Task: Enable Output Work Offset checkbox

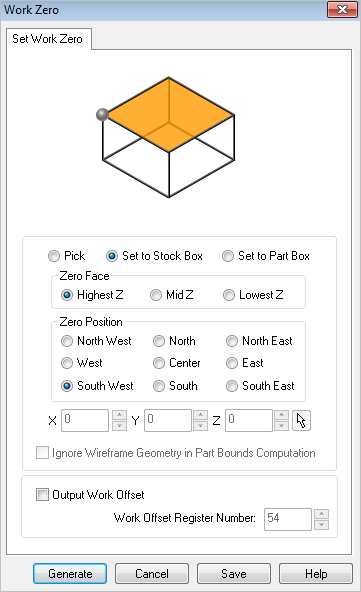Action: [42, 494]
